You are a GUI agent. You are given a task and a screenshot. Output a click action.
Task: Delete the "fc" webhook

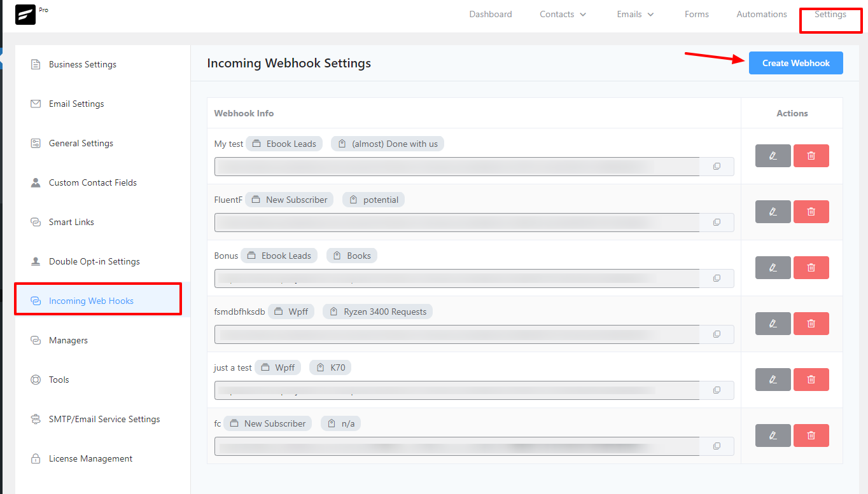point(811,435)
